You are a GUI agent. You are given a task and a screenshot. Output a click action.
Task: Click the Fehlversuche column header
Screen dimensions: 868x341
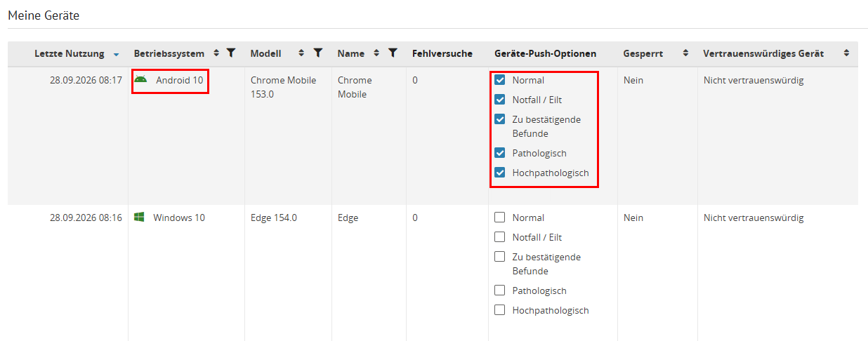pos(442,53)
